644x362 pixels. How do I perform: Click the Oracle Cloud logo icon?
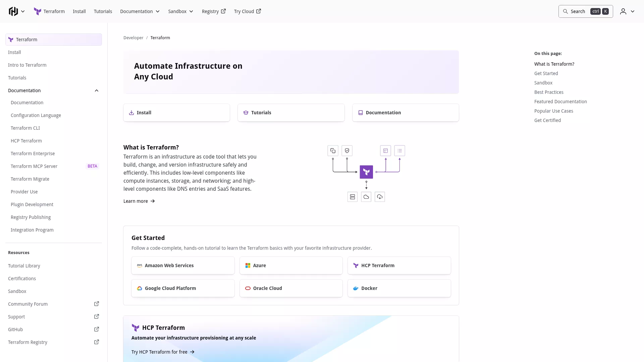click(248, 288)
